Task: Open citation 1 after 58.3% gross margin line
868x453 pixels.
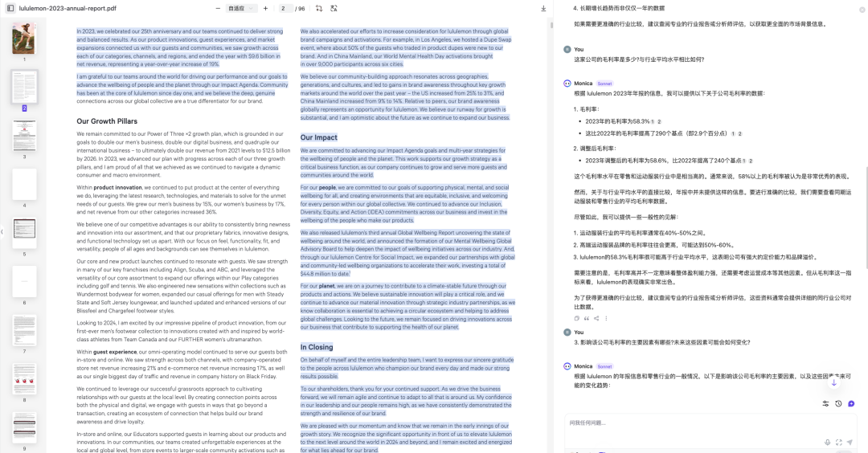Action: (653, 122)
